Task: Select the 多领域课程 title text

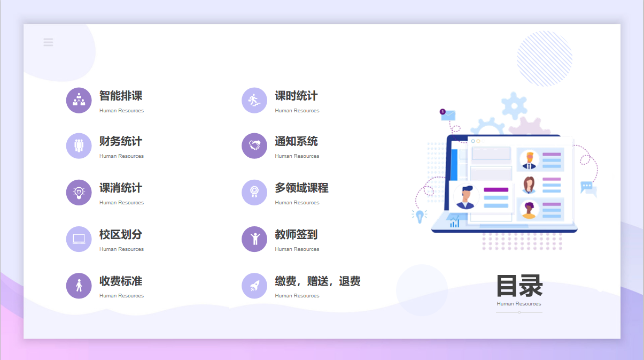Action: click(x=301, y=188)
